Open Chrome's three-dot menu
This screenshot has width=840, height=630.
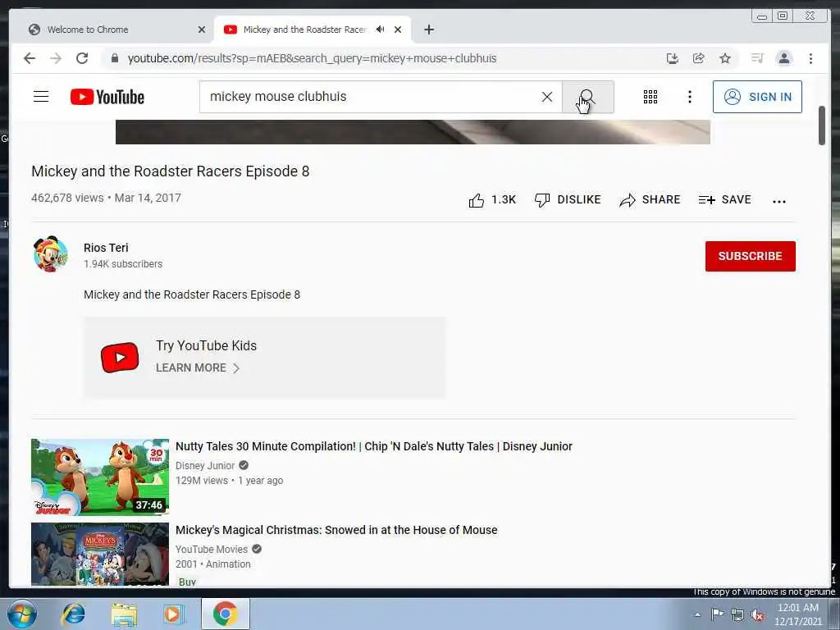[x=810, y=58]
